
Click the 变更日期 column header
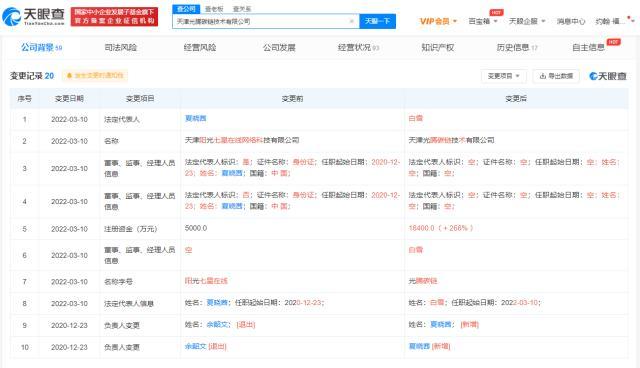click(69, 98)
